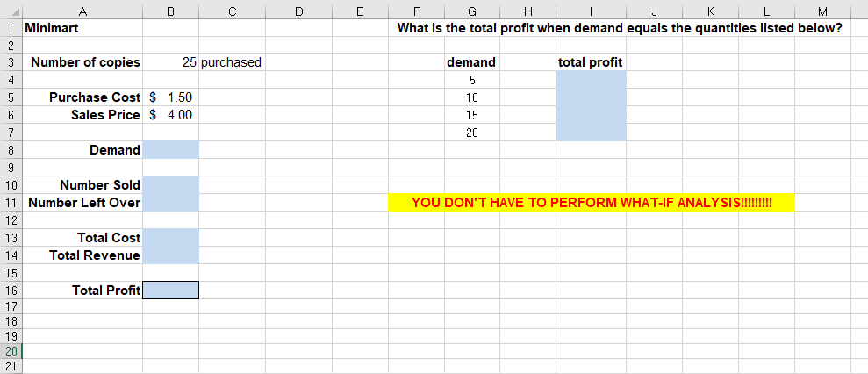Select total profit cell I7 for demand 20

click(x=592, y=133)
